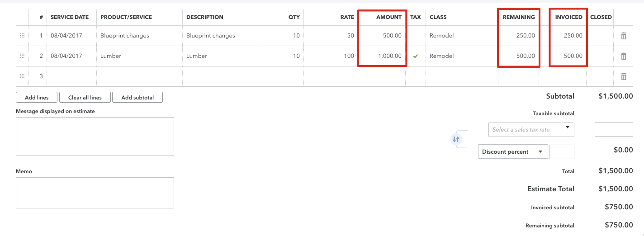Click Add lines button
Viewport: 644px width, 236px height.
pyautogui.click(x=37, y=97)
